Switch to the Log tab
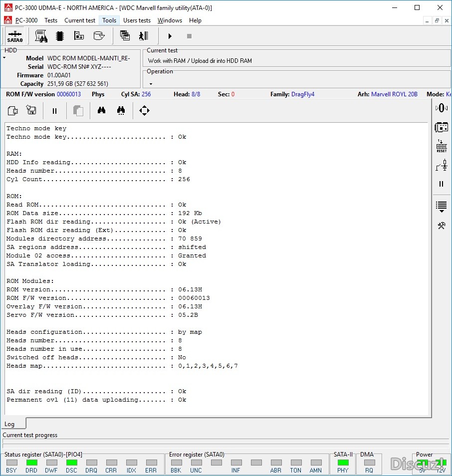 pos(9,424)
